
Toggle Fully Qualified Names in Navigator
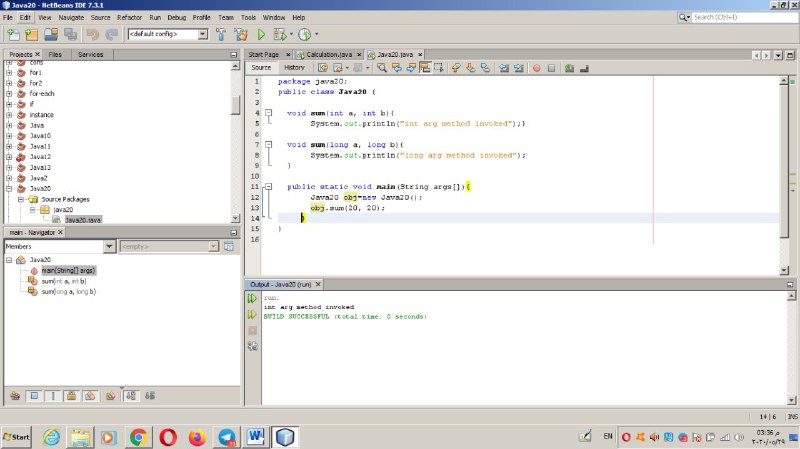tap(110, 395)
